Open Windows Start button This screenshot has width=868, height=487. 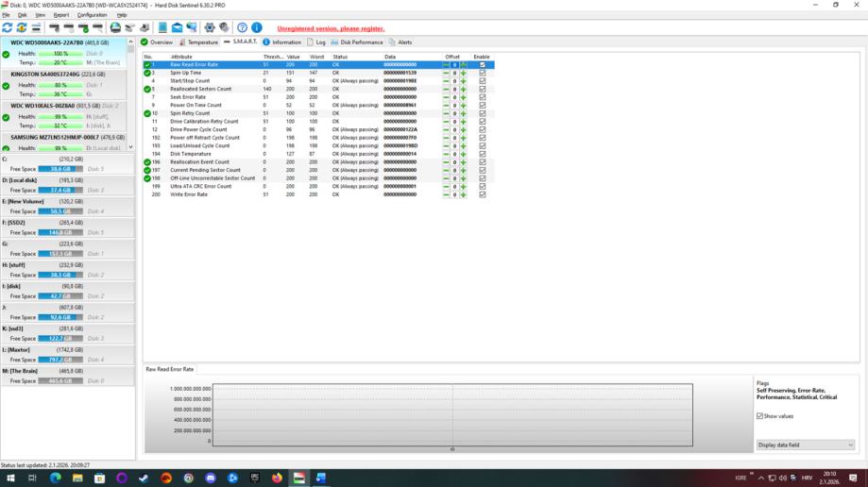pyautogui.click(x=10, y=478)
